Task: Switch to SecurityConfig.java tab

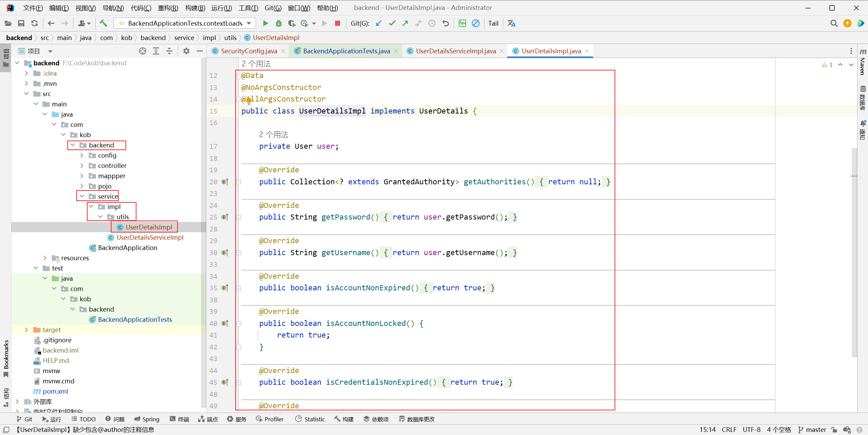Action: click(249, 51)
